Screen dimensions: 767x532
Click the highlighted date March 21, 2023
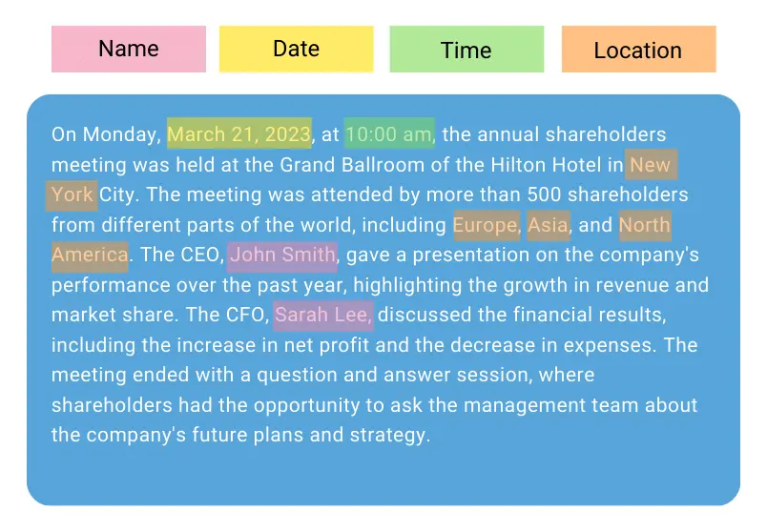click(x=239, y=134)
